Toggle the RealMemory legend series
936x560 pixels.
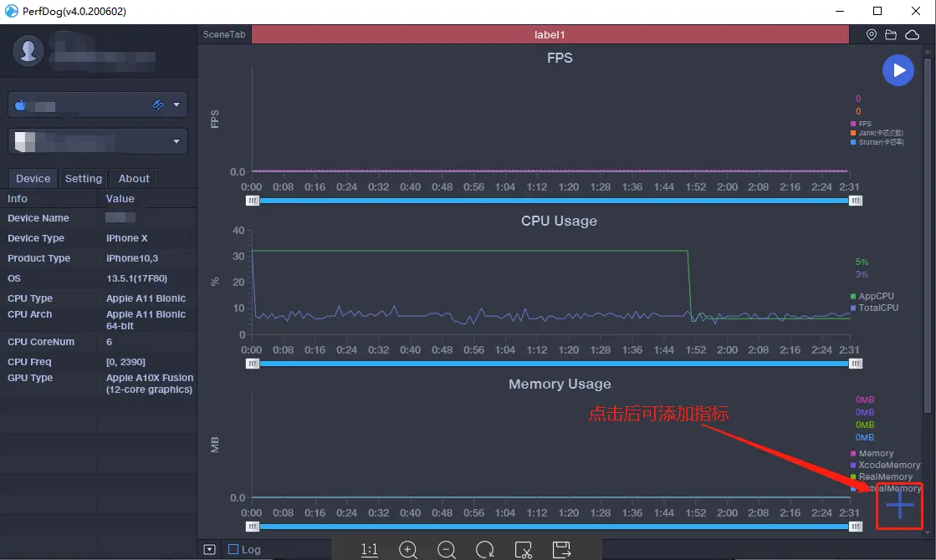click(882, 476)
